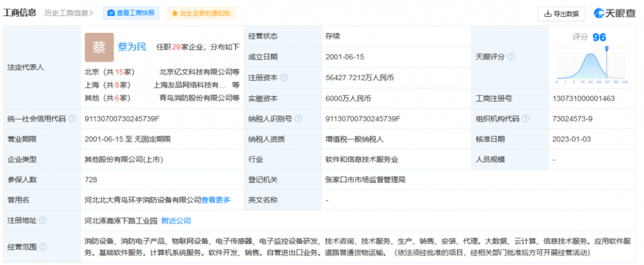Click help icon next to 统一社会信用代码

[x=72, y=119]
